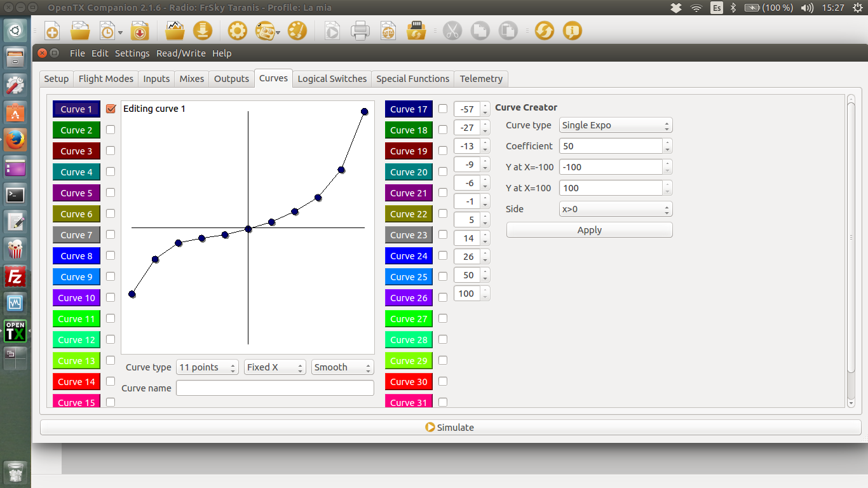Expand the Smooth dropdown
Image resolution: width=868 pixels, height=488 pixels.
click(342, 367)
